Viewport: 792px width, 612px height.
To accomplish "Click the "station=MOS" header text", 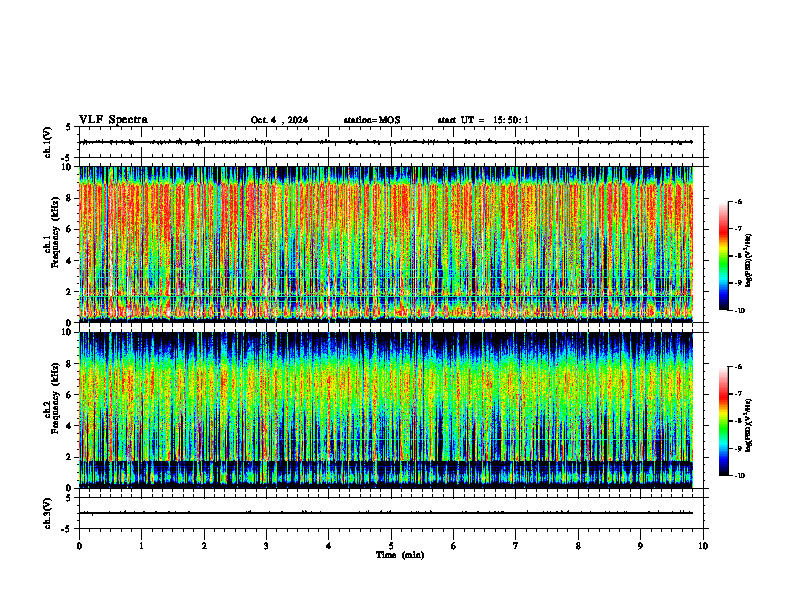I will (x=372, y=120).
